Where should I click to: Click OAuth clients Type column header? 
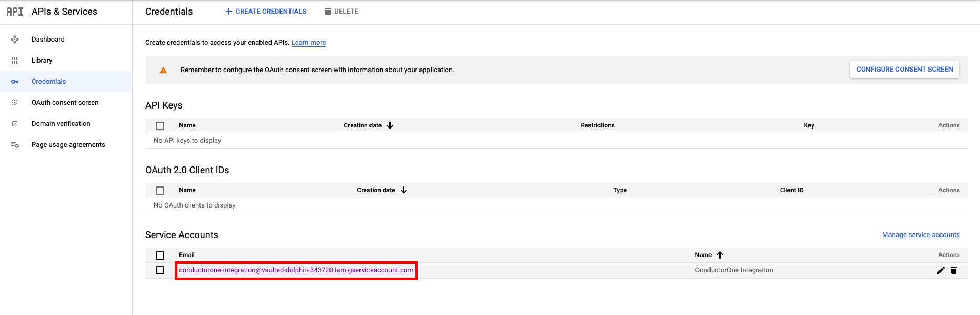[x=620, y=190]
